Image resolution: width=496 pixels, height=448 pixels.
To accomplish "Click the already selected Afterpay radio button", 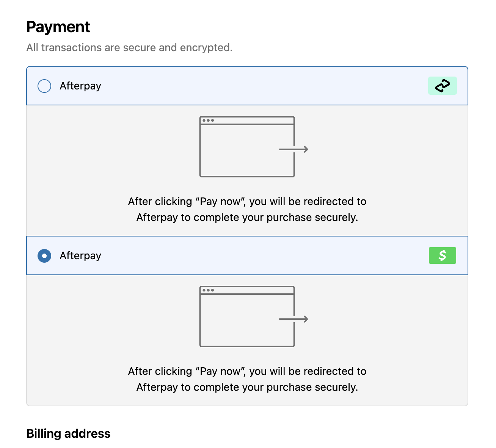I will 44,256.
